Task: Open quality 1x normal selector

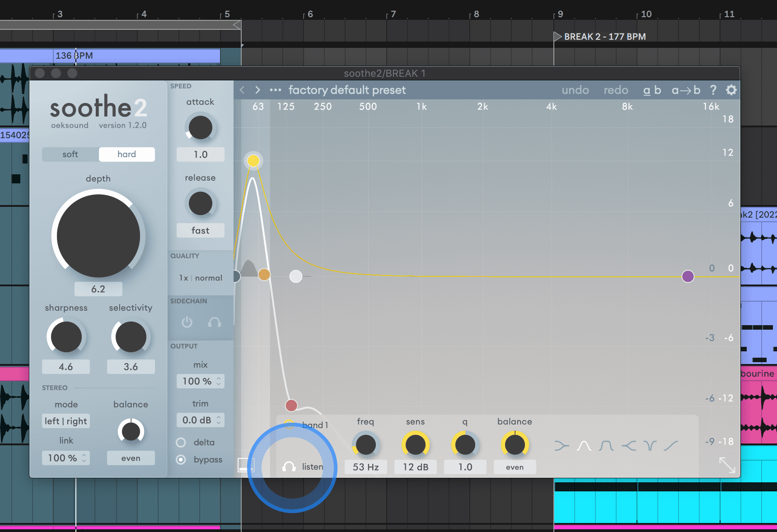Action: (x=201, y=278)
